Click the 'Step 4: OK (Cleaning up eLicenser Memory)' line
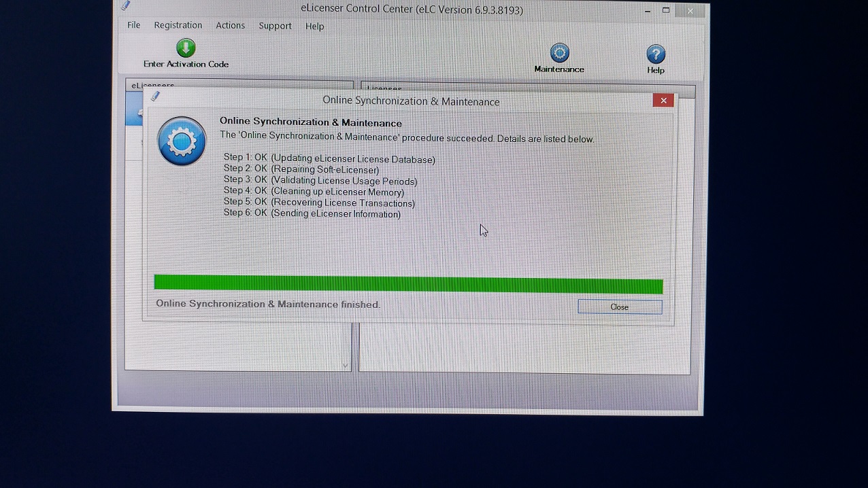The width and height of the screenshot is (868, 488). (x=314, y=192)
